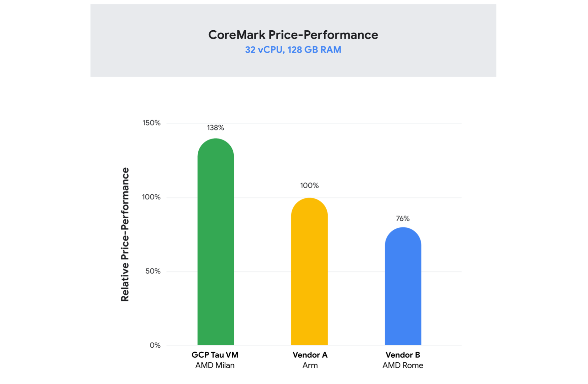The image size is (588, 384).
Task: Select the 100% y-axis tick label
Action: tap(151, 197)
